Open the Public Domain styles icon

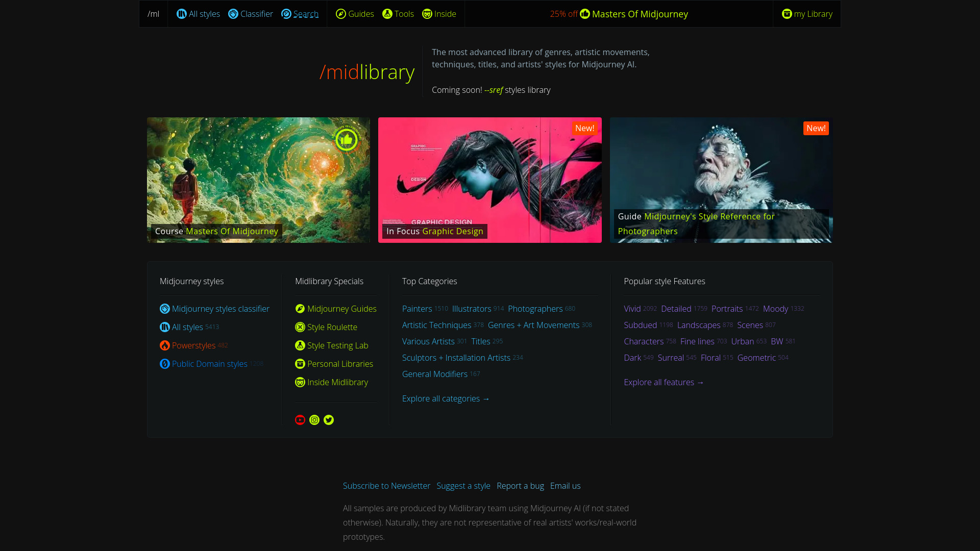(x=164, y=364)
